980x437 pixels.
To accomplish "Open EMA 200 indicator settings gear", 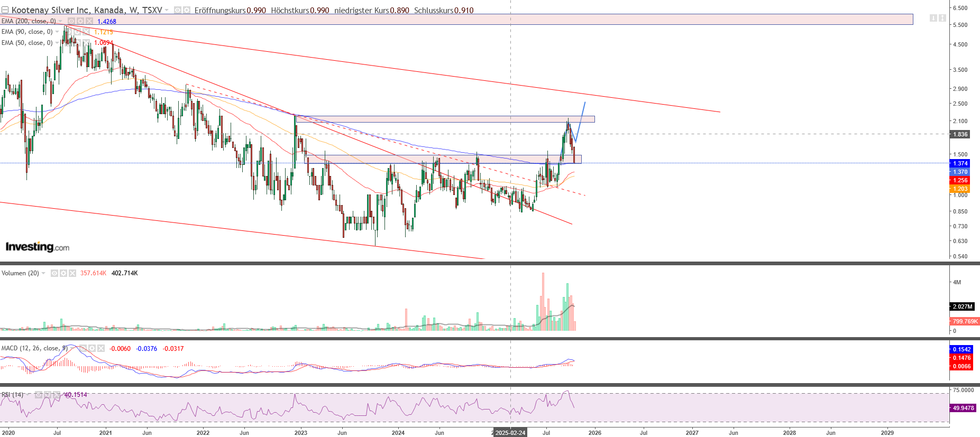I will click(x=80, y=21).
